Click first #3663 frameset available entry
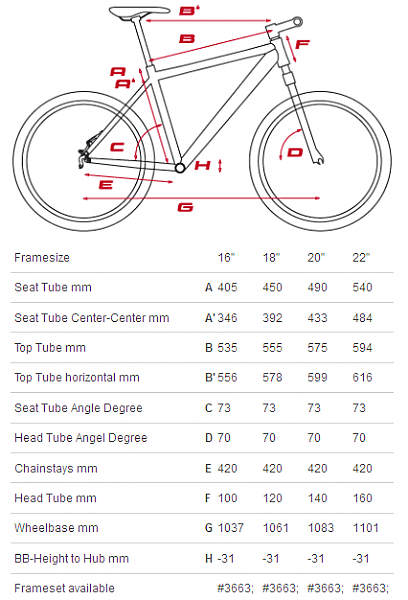This screenshot has width=408, height=600. [x=235, y=588]
